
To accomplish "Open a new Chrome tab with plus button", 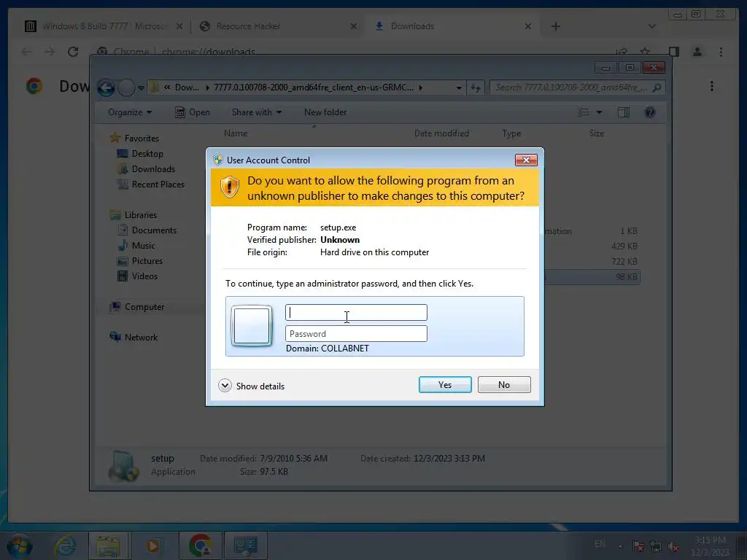I will click(x=555, y=26).
